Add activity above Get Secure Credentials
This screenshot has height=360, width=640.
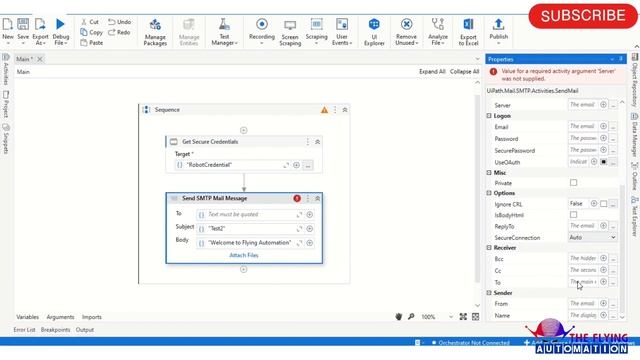coord(244,130)
